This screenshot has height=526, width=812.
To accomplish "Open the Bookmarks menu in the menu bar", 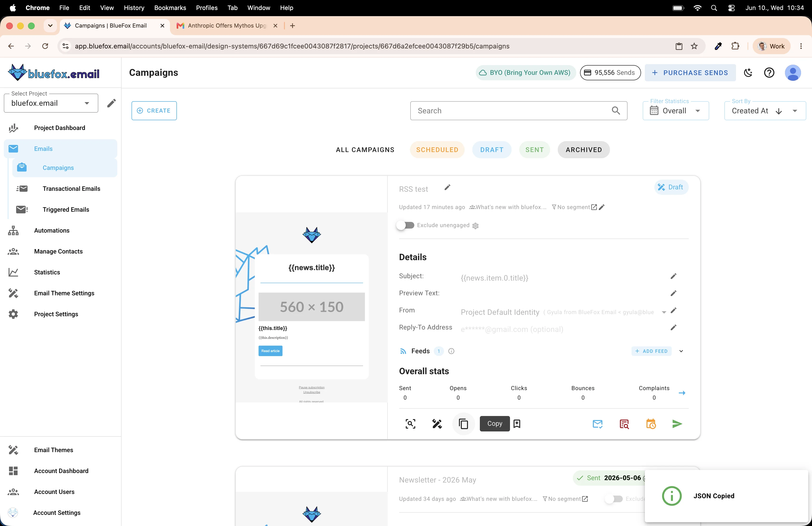I will (x=170, y=8).
